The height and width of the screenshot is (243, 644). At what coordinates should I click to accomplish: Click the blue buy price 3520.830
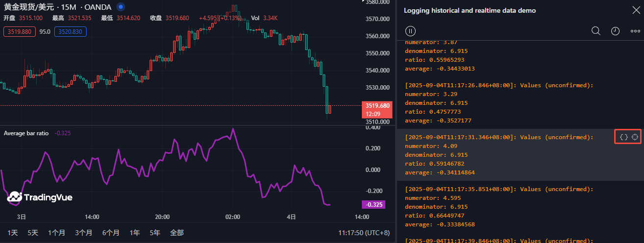tap(70, 32)
